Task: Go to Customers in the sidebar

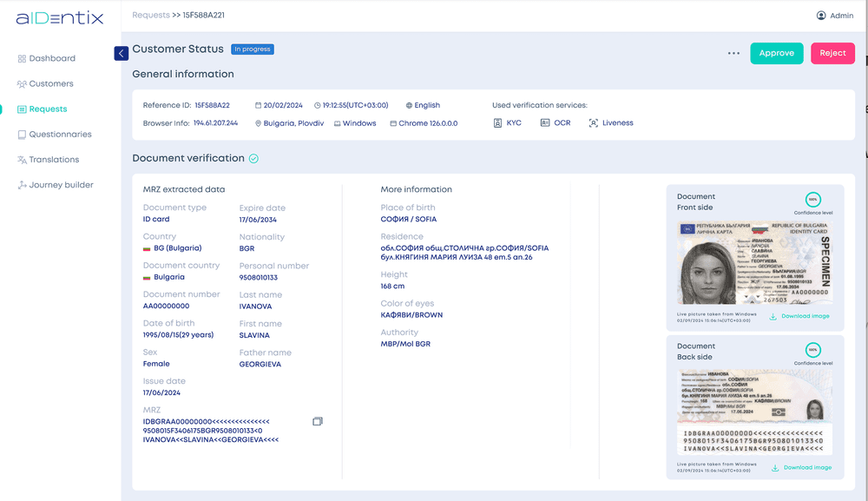Action: point(51,84)
